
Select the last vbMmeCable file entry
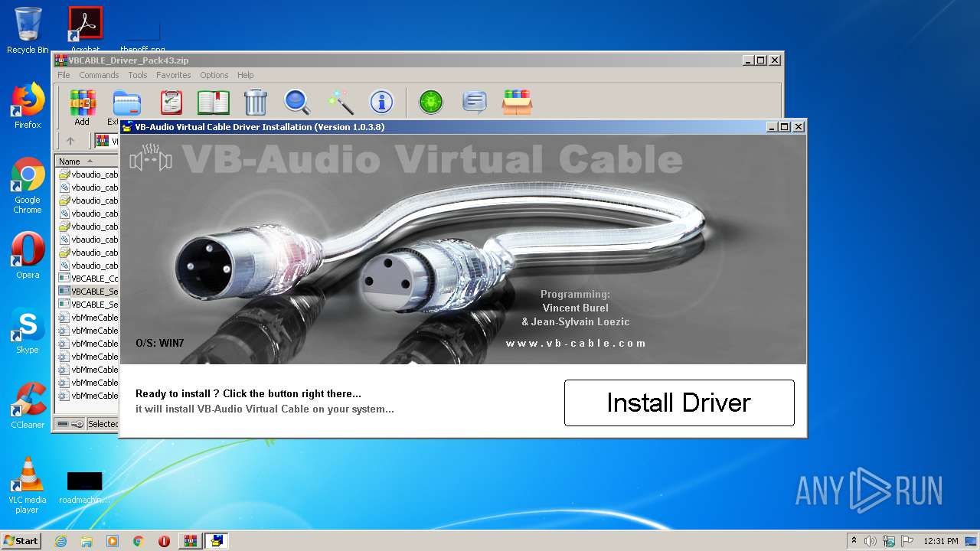click(x=88, y=396)
